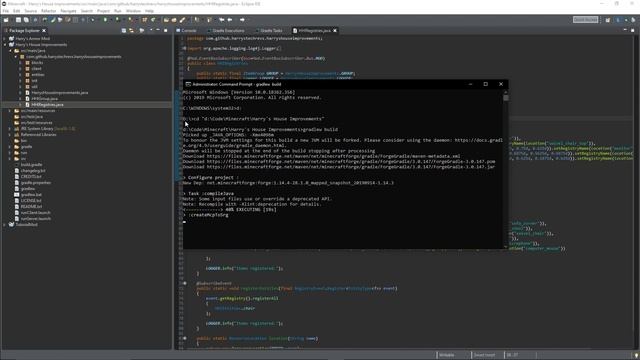Click Smart Insert status bar entry
This screenshot has width=640, height=360.
[484, 355]
